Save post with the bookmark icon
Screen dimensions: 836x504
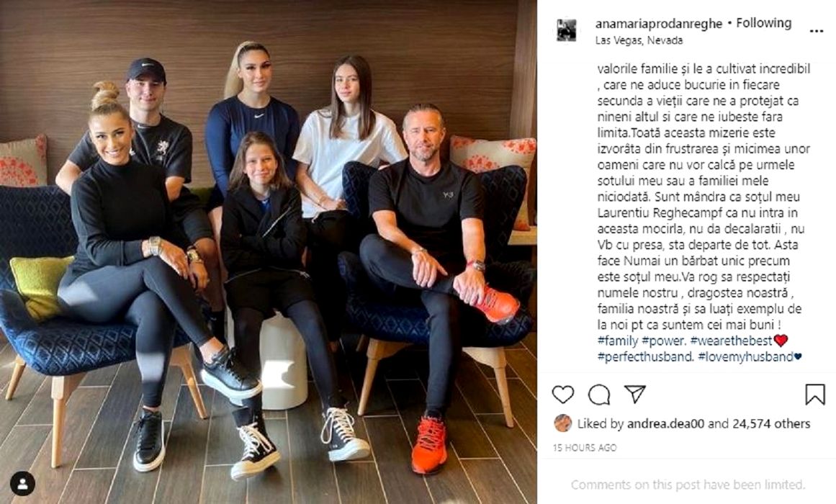pos(814,395)
